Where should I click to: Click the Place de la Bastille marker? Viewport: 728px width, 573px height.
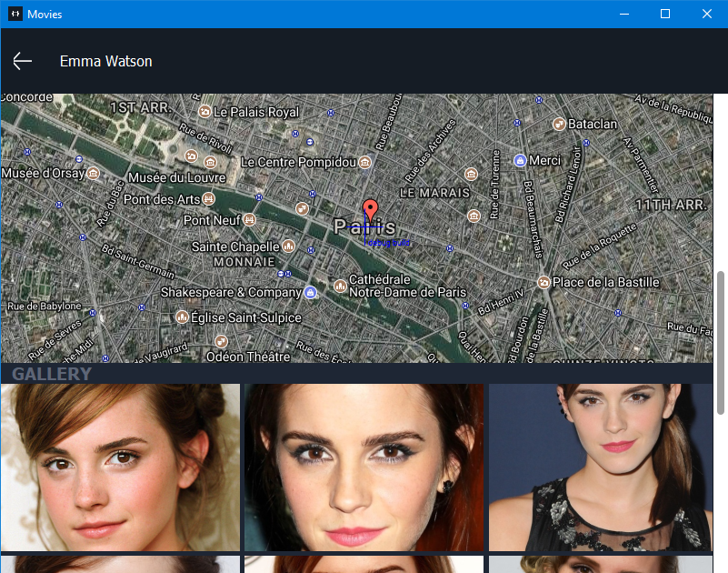[x=544, y=282]
